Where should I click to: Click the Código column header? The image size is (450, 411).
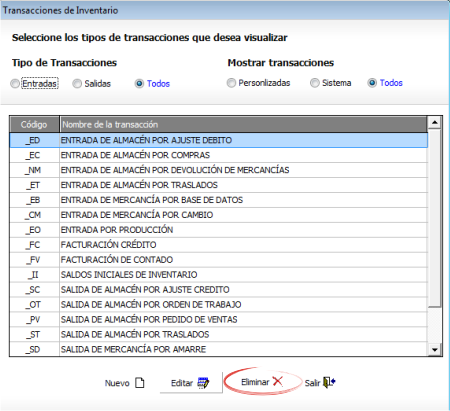34,124
